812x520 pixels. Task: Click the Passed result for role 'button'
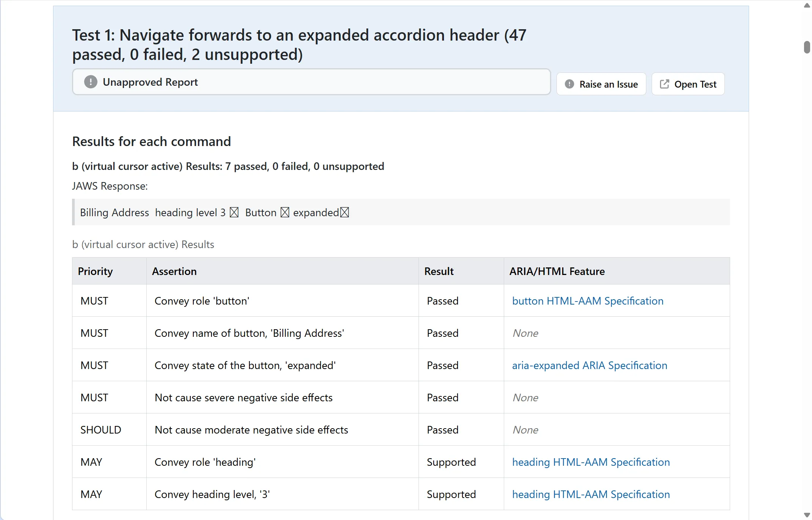(461, 301)
